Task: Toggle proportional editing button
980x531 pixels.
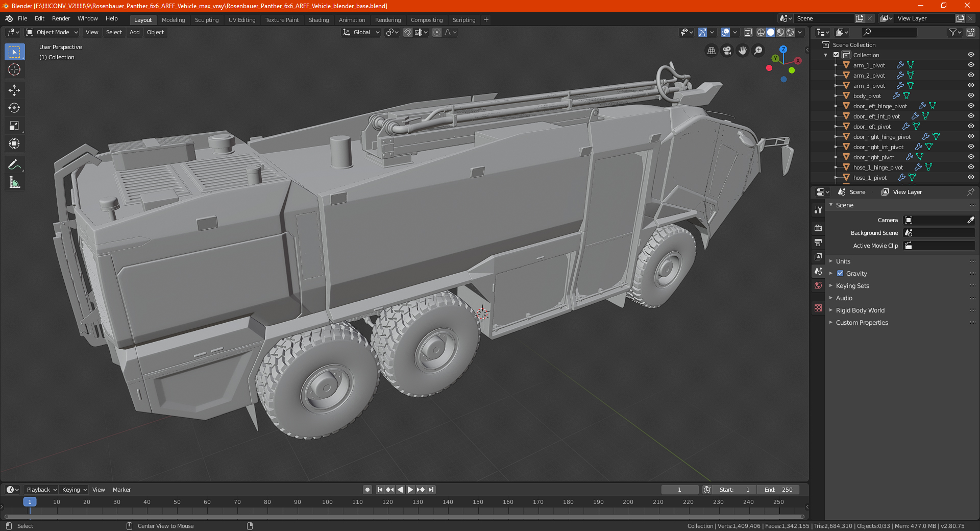Action: point(437,32)
